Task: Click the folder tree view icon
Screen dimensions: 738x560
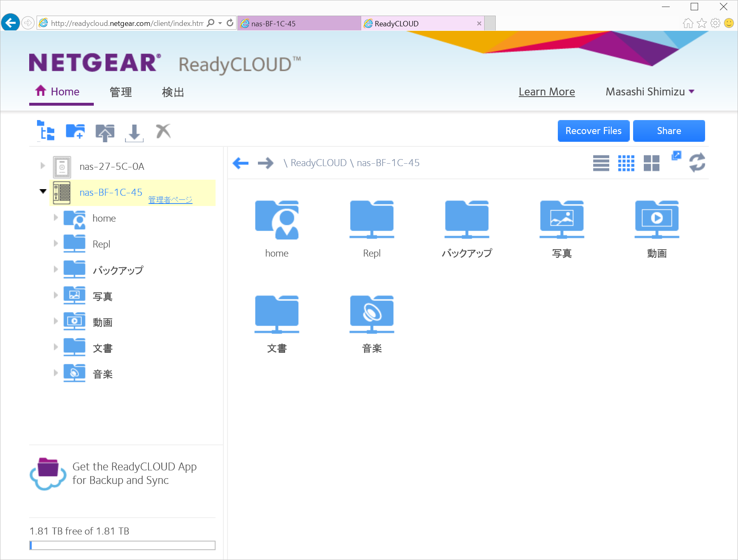Action: point(46,131)
